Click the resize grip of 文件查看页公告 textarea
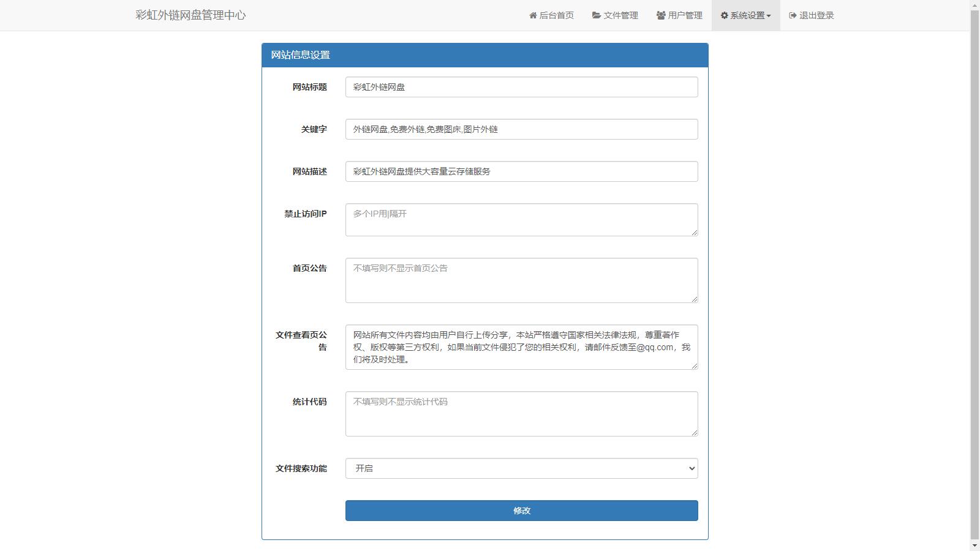This screenshot has height=551, width=980. tap(695, 366)
